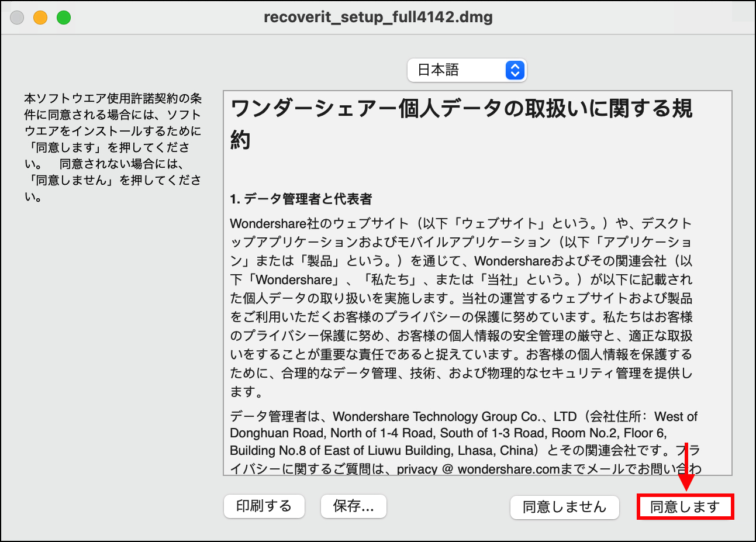Decline with the 同意しません button
The width and height of the screenshot is (756, 542).
point(565,507)
